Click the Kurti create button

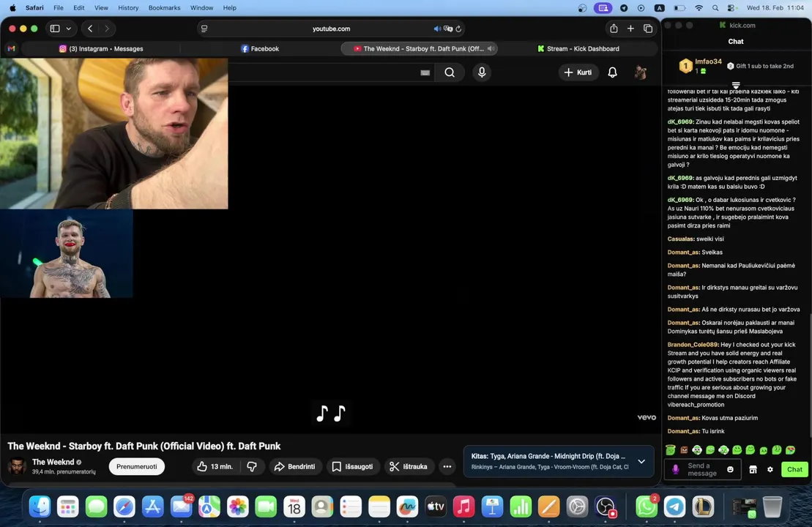point(578,72)
